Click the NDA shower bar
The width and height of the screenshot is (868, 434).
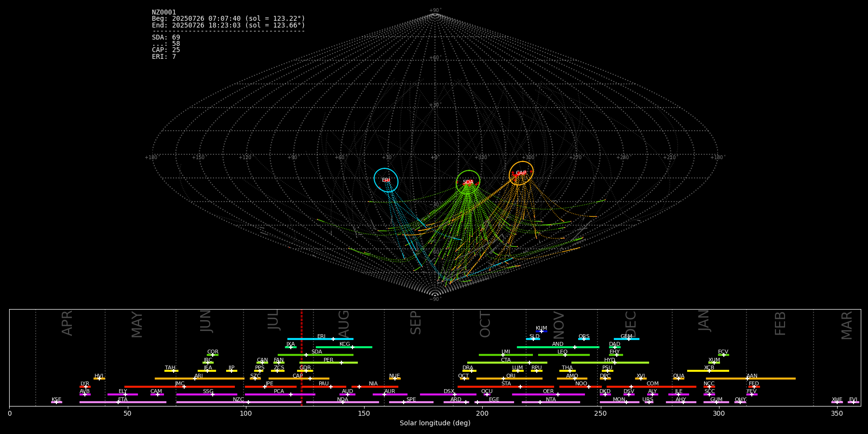click(x=342, y=402)
